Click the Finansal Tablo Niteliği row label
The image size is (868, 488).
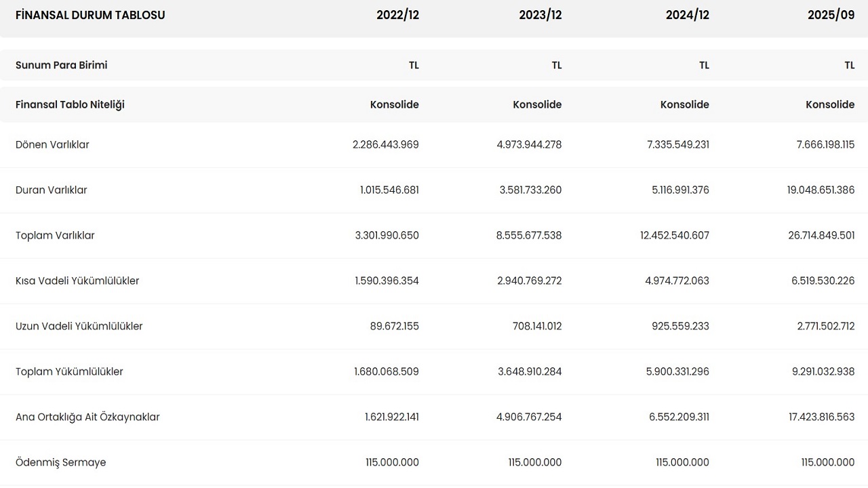coord(70,104)
